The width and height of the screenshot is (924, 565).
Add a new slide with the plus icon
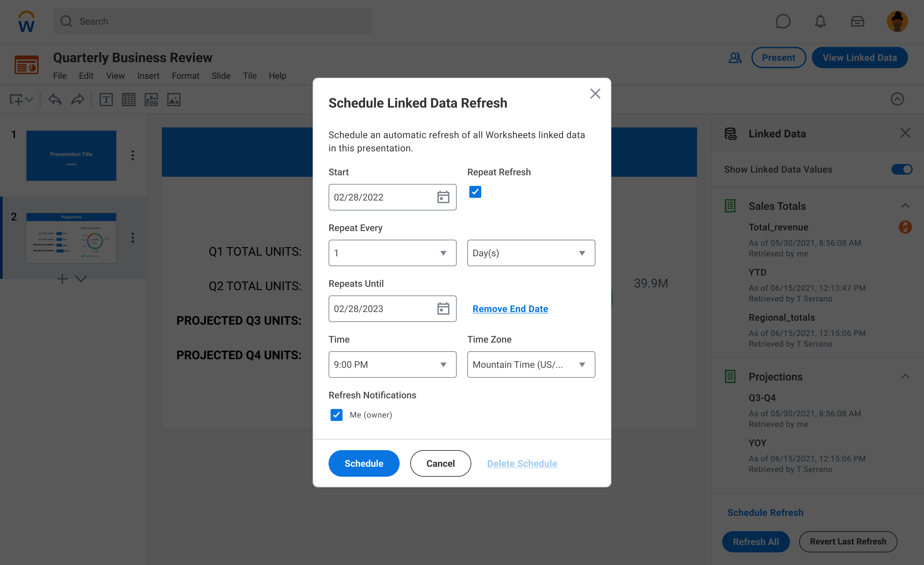click(x=62, y=279)
